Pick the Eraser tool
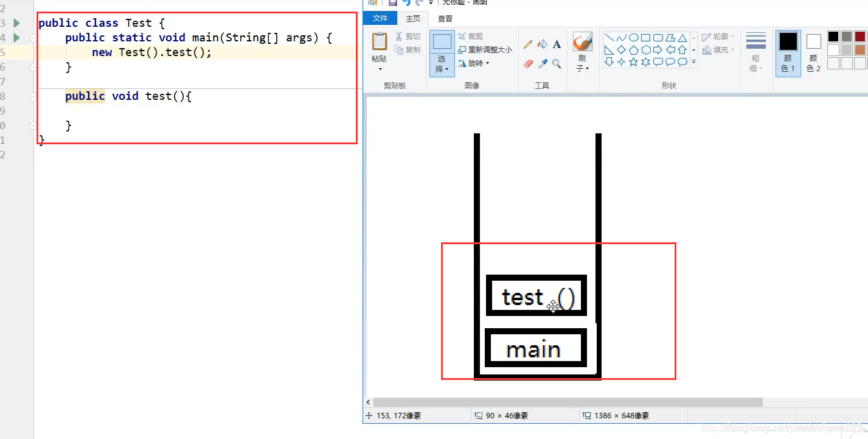 (527, 63)
